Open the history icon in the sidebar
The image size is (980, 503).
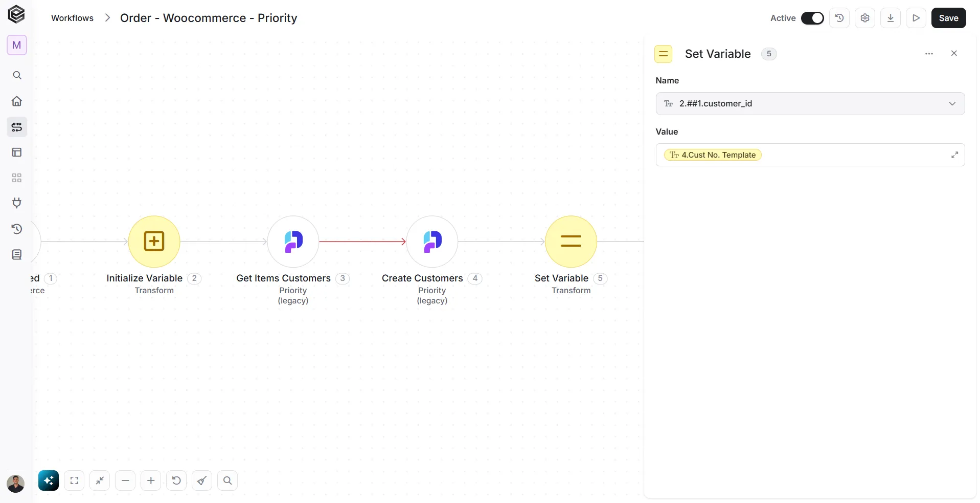[17, 229]
